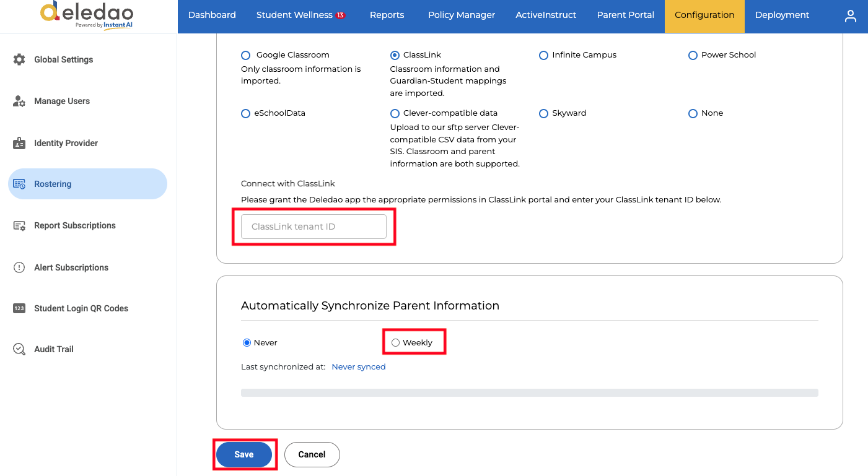Click the Student Wellness notification badge

pyautogui.click(x=340, y=15)
